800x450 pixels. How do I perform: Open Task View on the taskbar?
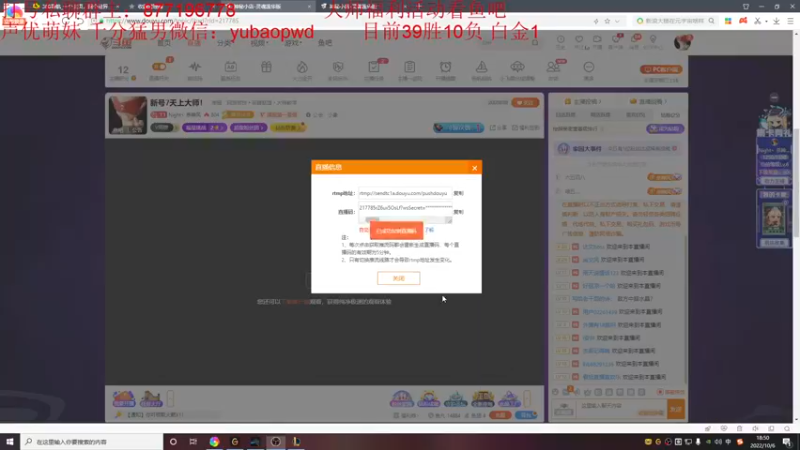tap(193, 441)
